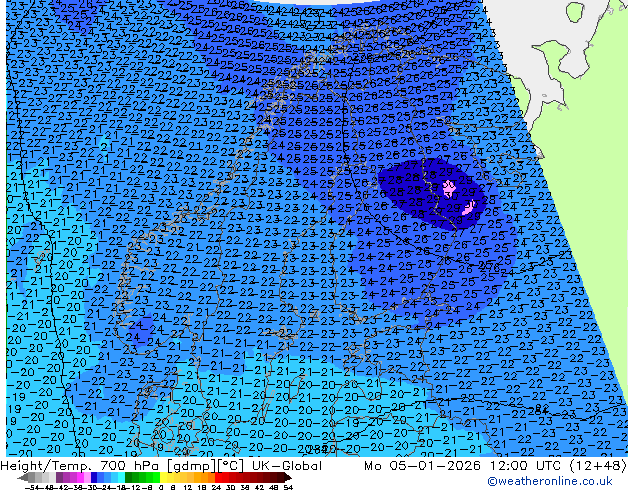
Task: Pick the yellow legend swatch at 0
Action: point(163,477)
